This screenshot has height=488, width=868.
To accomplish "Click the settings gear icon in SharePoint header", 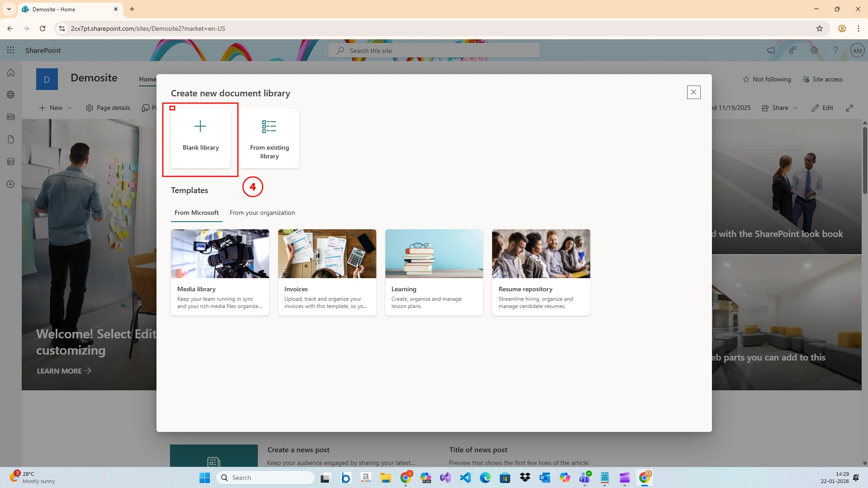I will [x=814, y=50].
